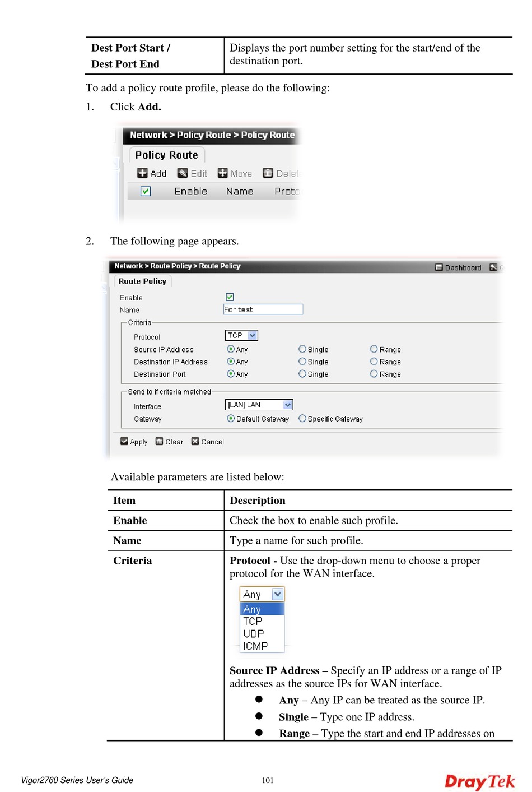The width and height of the screenshot is (532, 792).
Task: Open the Policy Route tab
Action: (166, 155)
